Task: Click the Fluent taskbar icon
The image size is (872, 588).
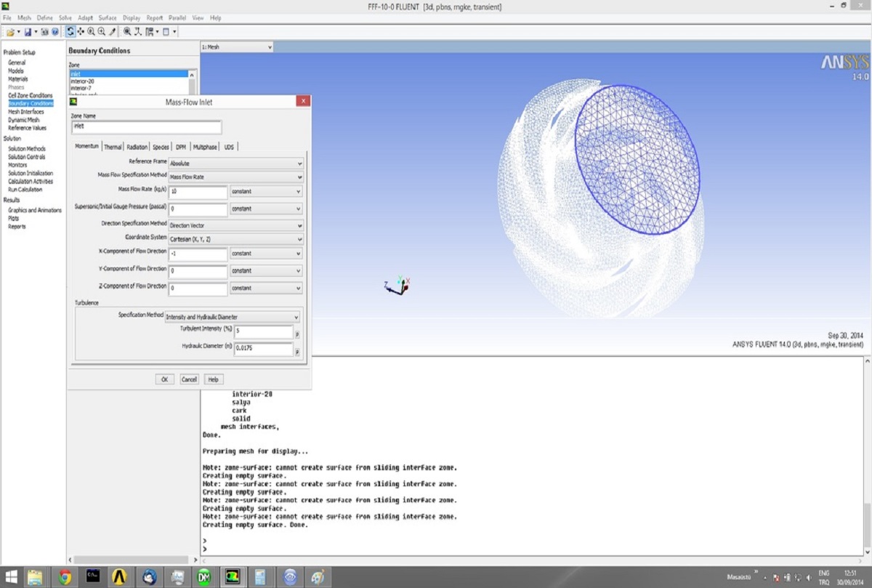Action: 233,577
